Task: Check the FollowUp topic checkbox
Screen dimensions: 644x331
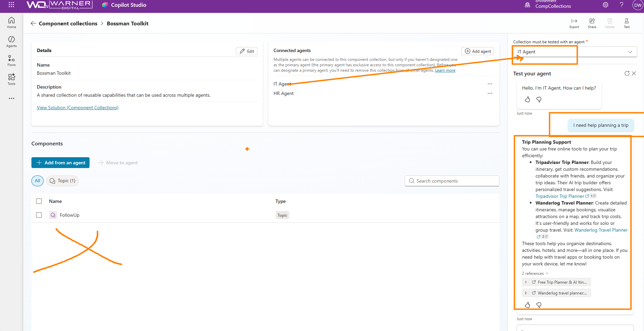Action: (39, 215)
